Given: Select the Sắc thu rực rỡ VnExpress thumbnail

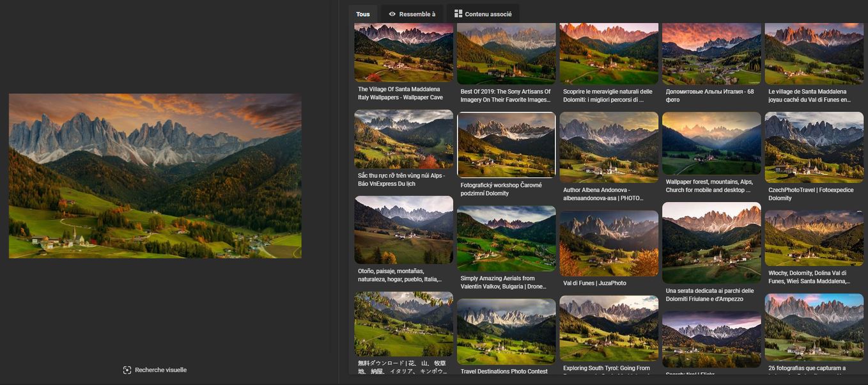Looking at the screenshot, I should pos(403,139).
